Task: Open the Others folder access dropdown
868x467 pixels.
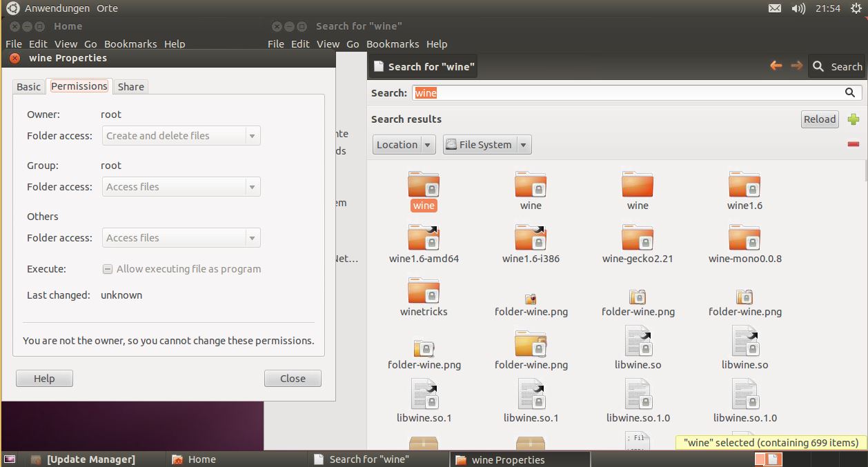Action: click(181, 238)
